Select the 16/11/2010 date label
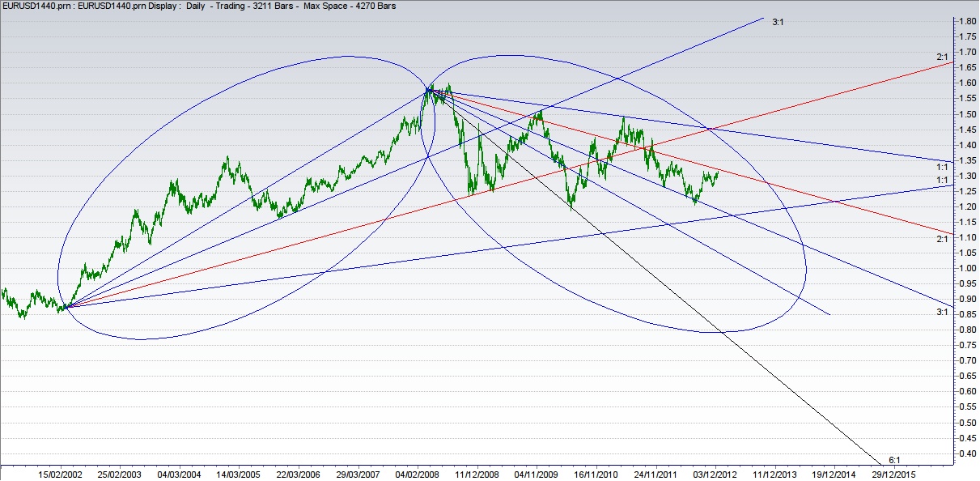The width and height of the screenshot is (980, 481). tap(596, 473)
